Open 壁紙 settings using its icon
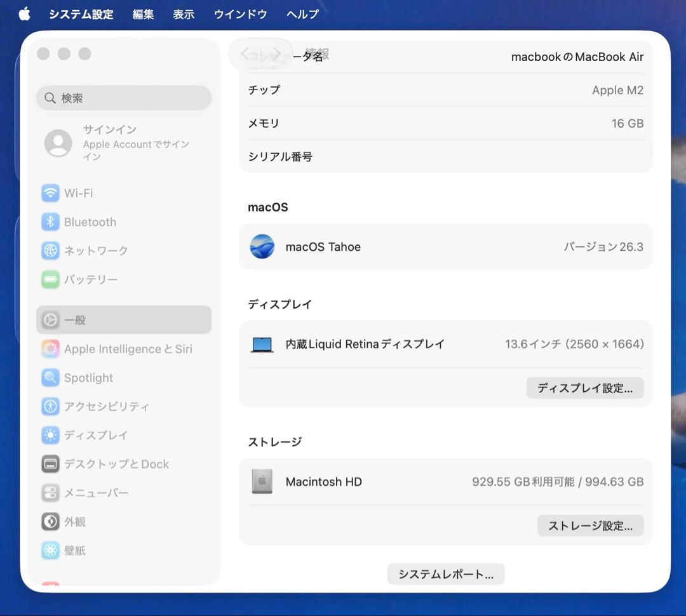Image resolution: width=686 pixels, height=616 pixels. click(51, 550)
